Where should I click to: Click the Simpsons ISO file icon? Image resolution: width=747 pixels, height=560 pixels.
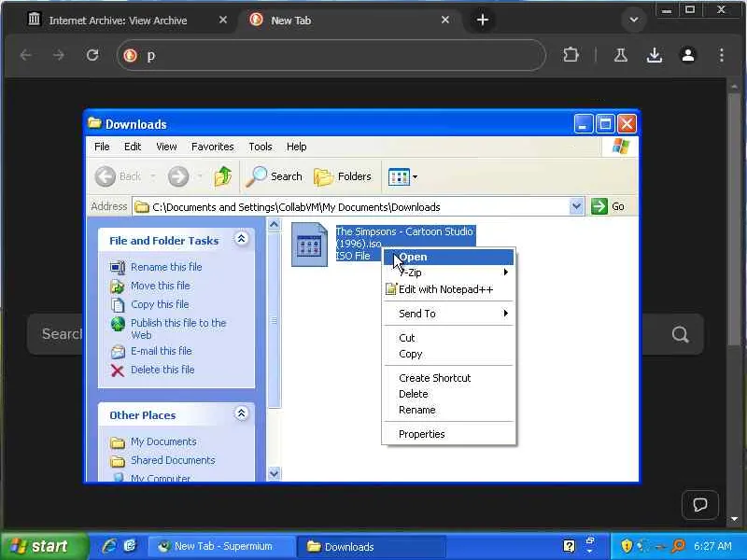point(310,245)
